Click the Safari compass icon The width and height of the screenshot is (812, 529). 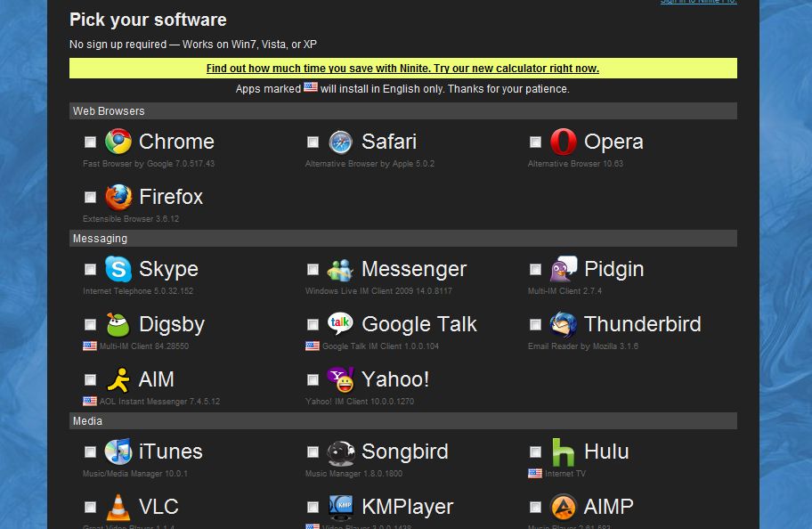(x=341, y=142)
